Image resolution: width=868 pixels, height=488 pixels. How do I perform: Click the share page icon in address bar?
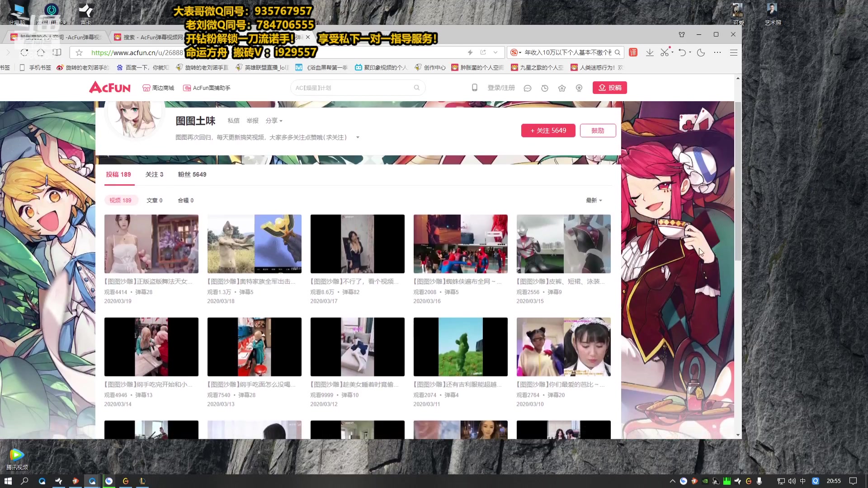[x=483, y=52]
